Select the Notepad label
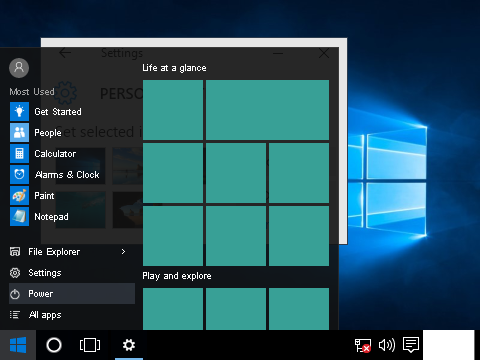Image resolution: width=480 pixels, height=360 pixels. (51, 217)
